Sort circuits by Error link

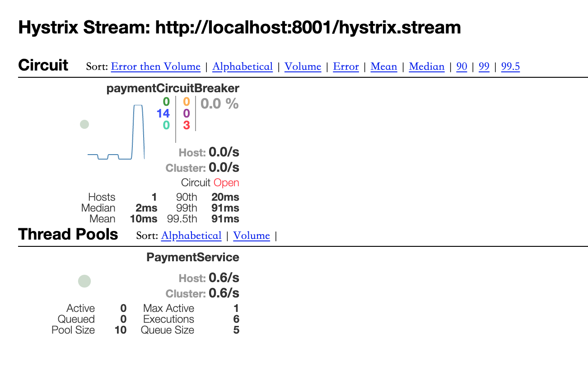[346, 67]
